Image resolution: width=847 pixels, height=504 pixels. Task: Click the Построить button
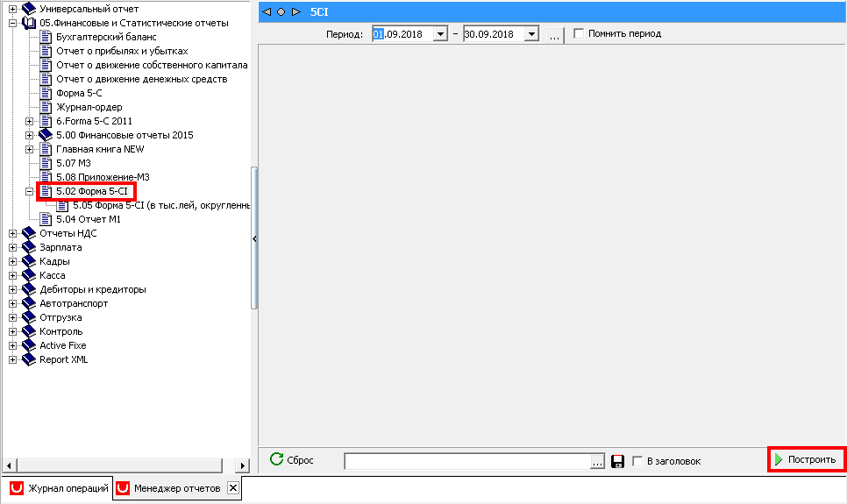click(x=806, y=459)
